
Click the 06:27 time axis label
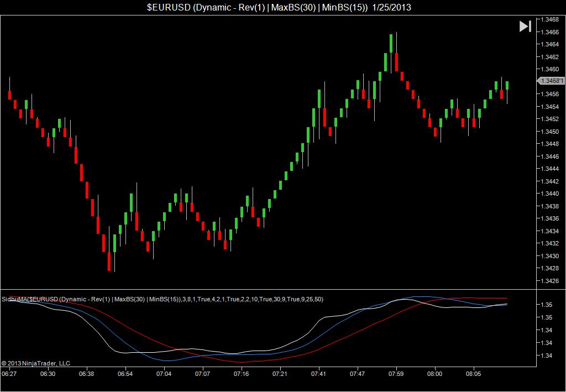point(9,374)
